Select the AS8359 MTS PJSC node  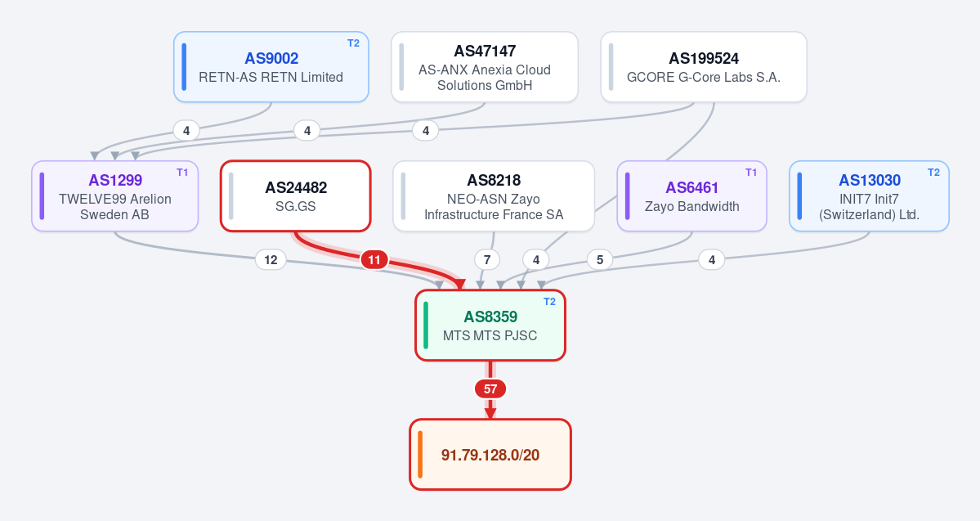pos(490,326)
